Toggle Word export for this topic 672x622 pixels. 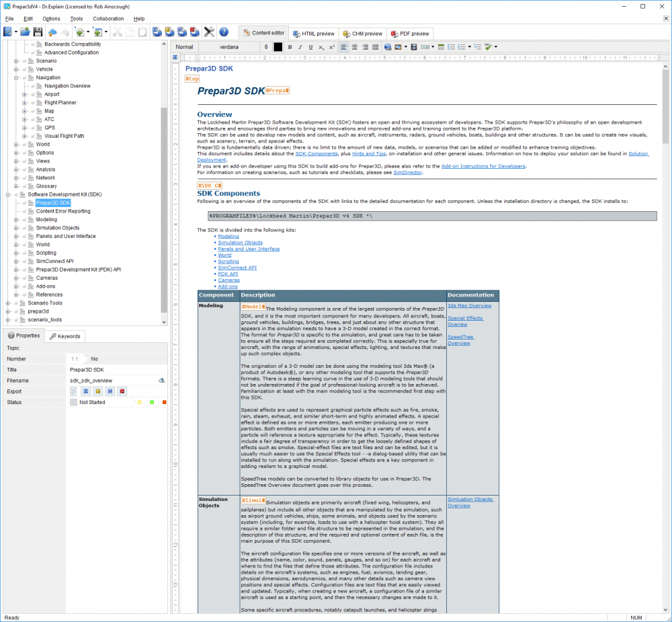click(110, 391)
